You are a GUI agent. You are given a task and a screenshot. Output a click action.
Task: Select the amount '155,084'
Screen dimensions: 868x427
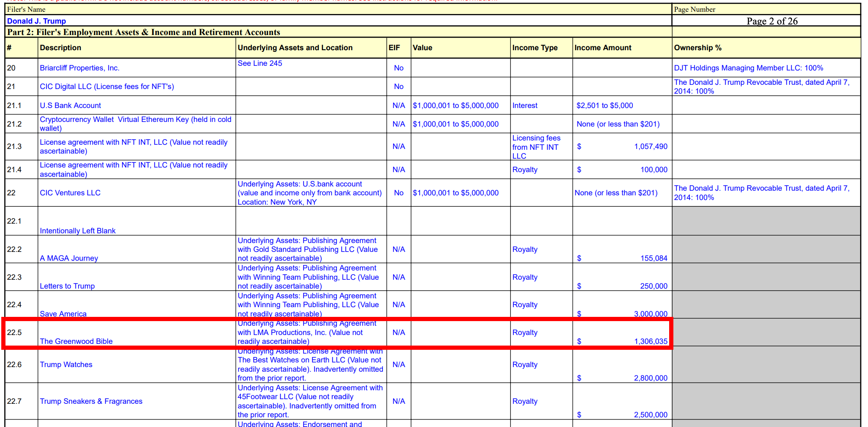pos(654,258)
